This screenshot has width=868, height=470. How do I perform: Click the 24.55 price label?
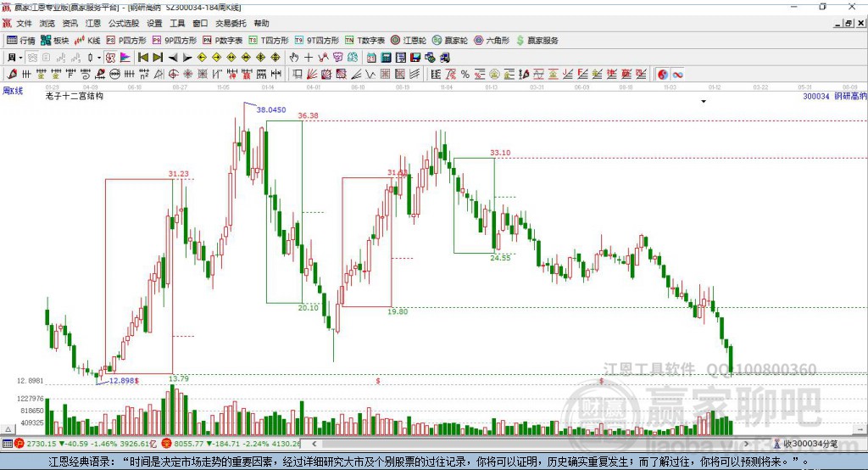coord(500,258)
